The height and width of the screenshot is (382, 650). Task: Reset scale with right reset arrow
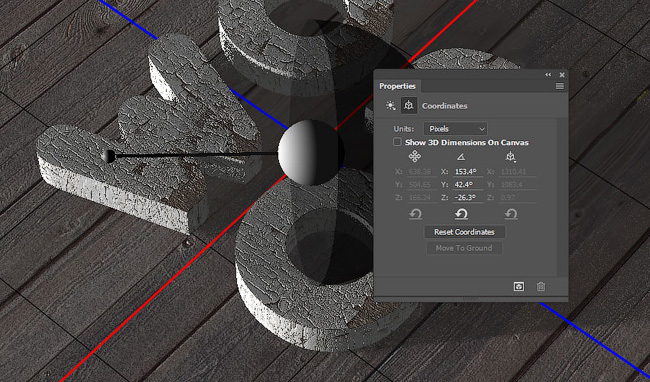pyautogui.click(x=511, y=214)
